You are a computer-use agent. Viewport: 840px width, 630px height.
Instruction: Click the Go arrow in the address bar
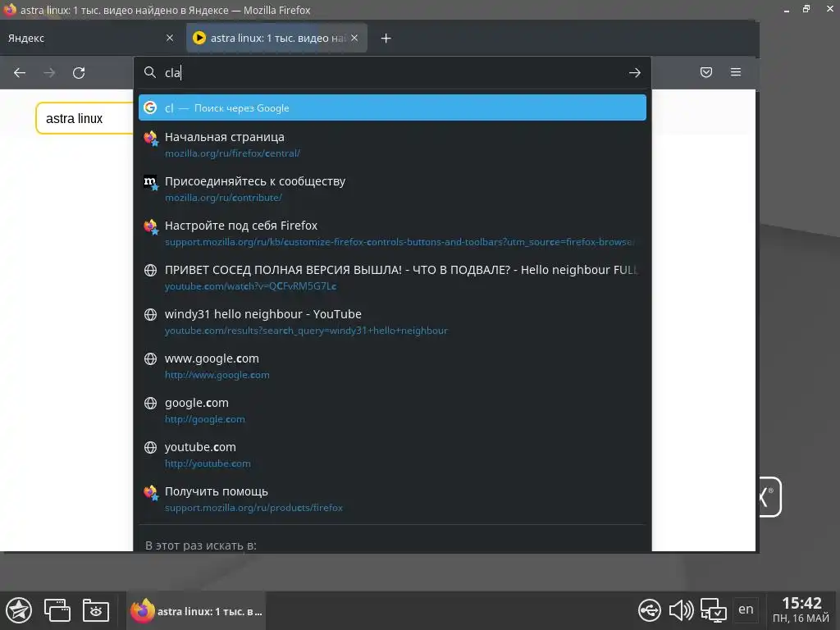coord(635,72)
